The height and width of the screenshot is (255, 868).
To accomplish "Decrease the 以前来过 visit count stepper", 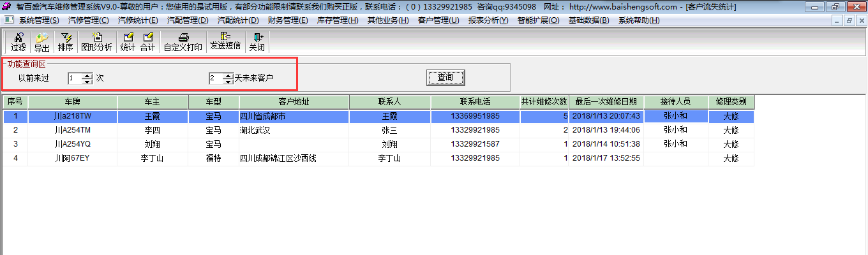I will (x=87, y=81).
